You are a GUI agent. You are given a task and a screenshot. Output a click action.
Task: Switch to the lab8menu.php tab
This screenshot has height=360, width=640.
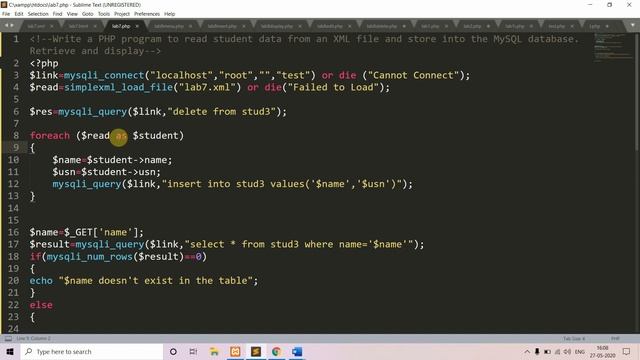pos(169,26)
